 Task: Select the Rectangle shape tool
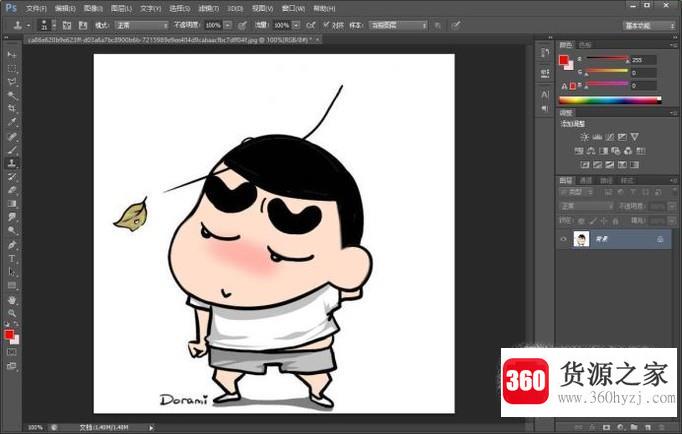coord(12,286)
